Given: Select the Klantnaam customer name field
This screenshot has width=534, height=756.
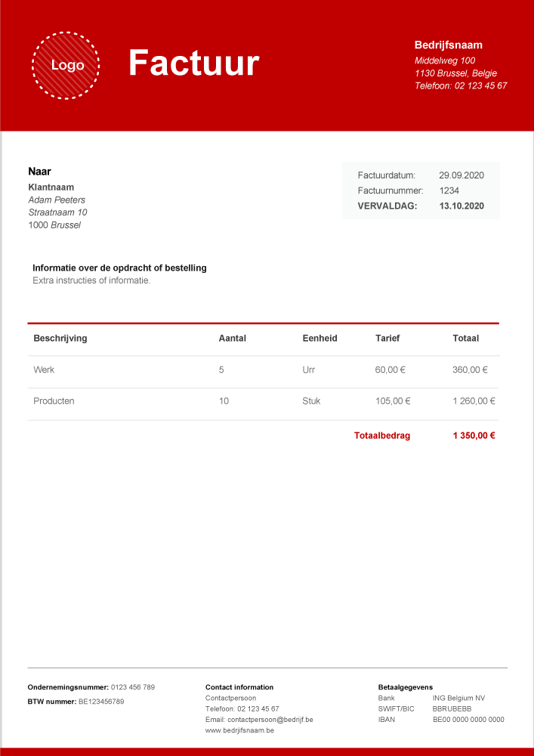Looking at the screenshot, I should (x=51, y=187).
